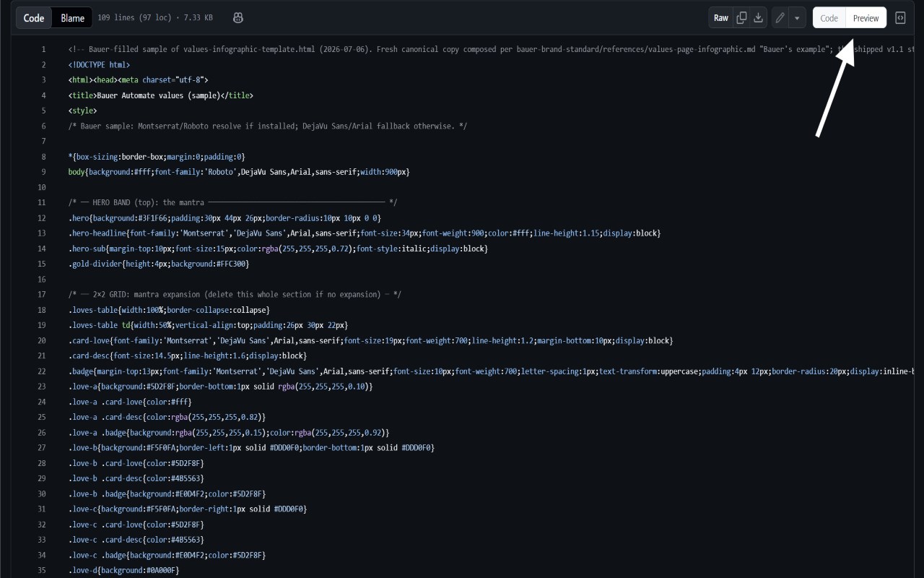Open the Copilot icon next to file size
924x578 pixels.
(238, 18)
